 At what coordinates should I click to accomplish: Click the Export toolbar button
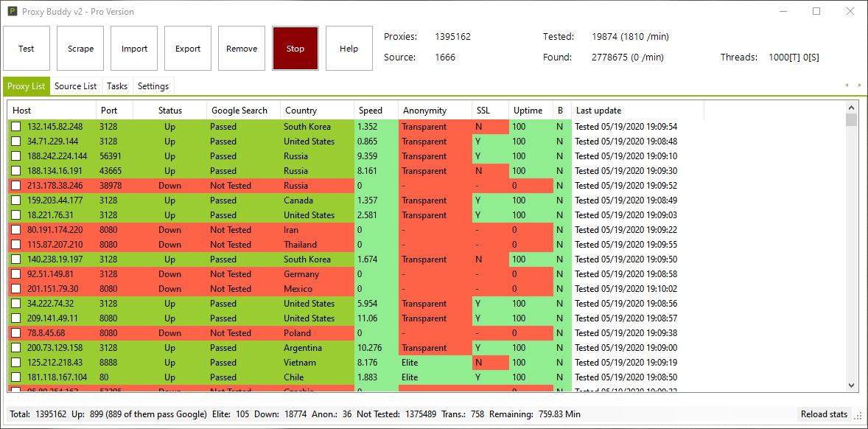tap(188, 49)
